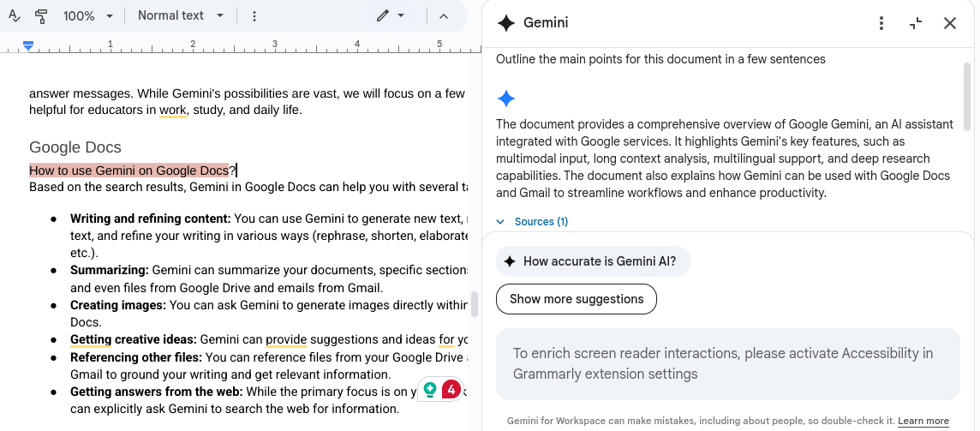Click 'Based on the search results' sentence
This screenshot has width=980, height=431.
tap(248, 188)
